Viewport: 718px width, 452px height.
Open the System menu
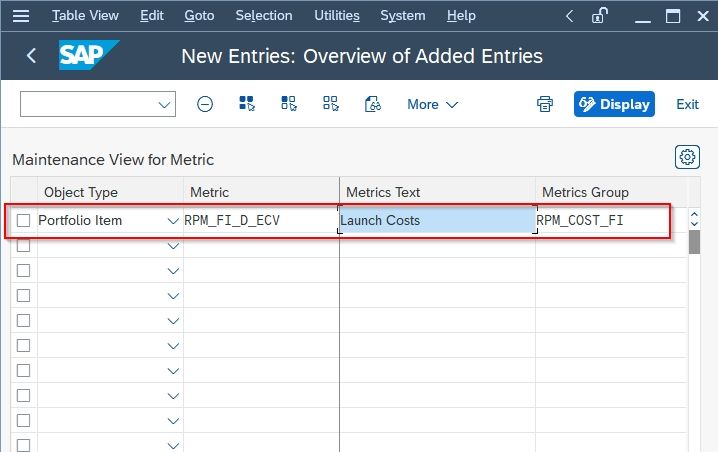[x=403, y=16]
